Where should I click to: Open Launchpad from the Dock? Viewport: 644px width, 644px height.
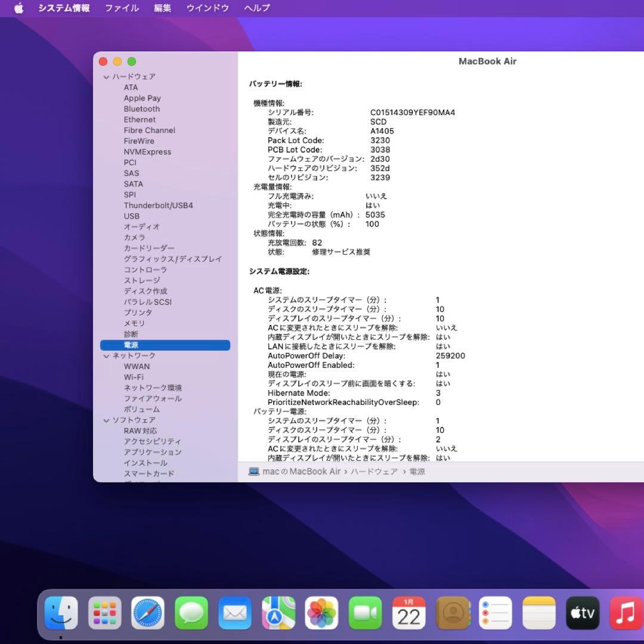point(104,612)
